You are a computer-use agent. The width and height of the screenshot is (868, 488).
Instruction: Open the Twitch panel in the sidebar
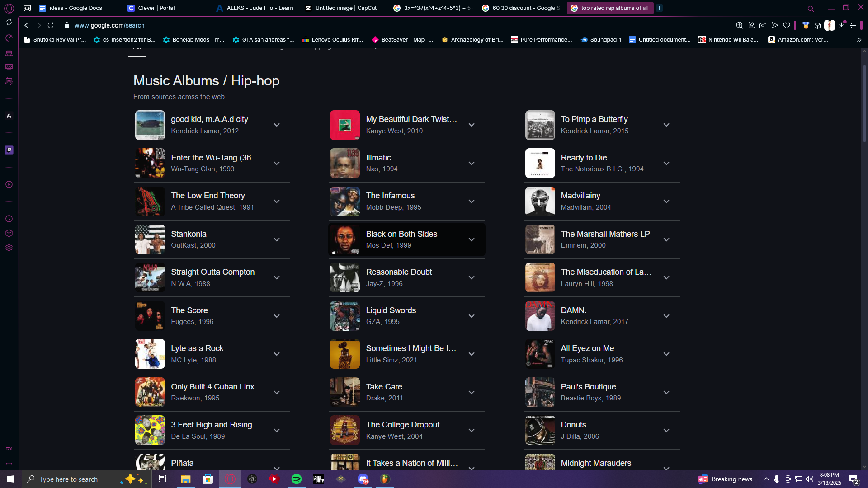click(x=9, y=150)
